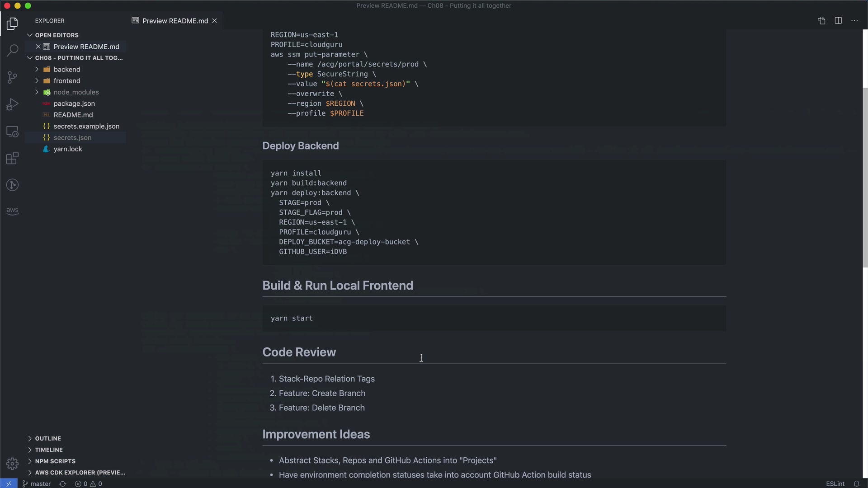The height and width of the screenshot is (488, 868).
Task: Select the Preview README.md tab
Action: click(175, 21)
